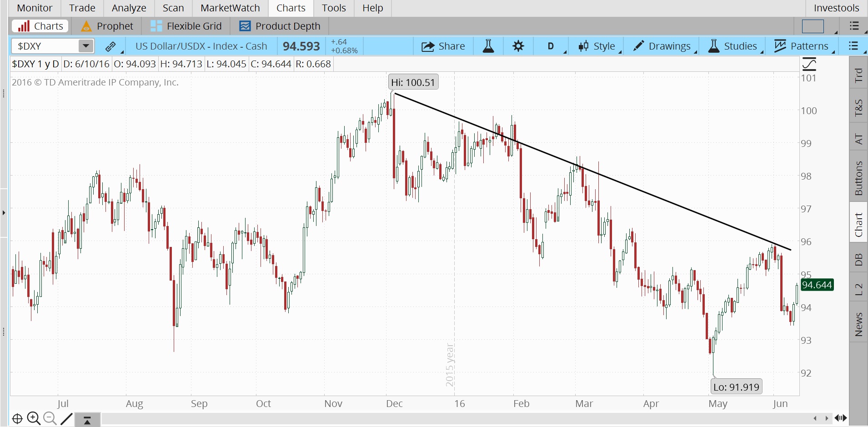Image resolution: width=868 pixels, height=427 pixels.
Task: Select the trendline drawing tool
Action: [x=66, y=418]
